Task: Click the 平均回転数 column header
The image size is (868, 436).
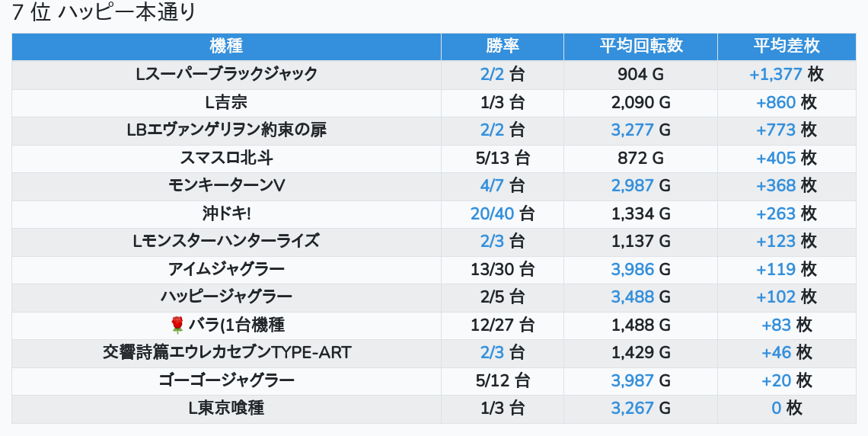Action: (x=640, y=46)
